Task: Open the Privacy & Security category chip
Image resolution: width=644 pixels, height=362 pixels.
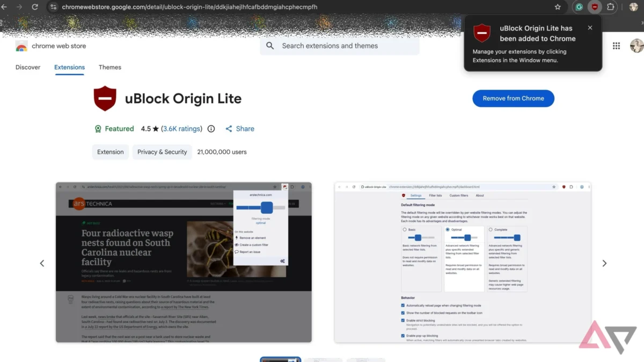Action: point(162,152)
